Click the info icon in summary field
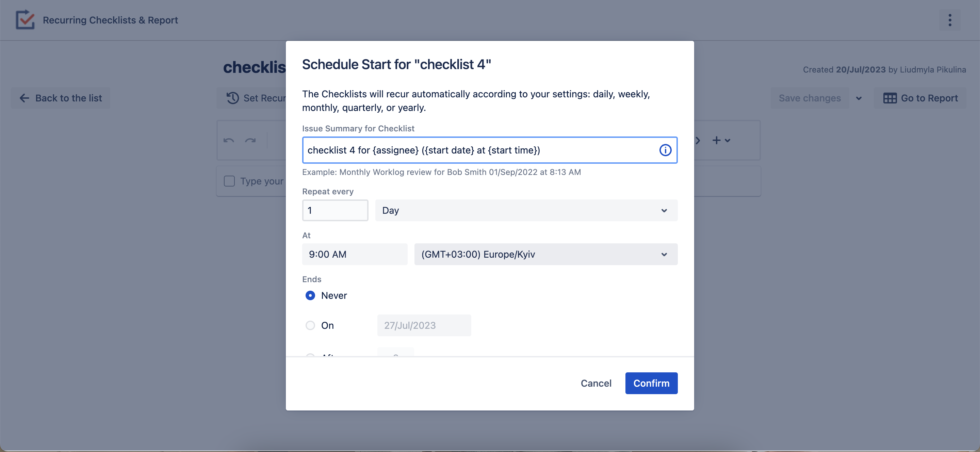This screenshot has height=452, width=980. [665, 150]
